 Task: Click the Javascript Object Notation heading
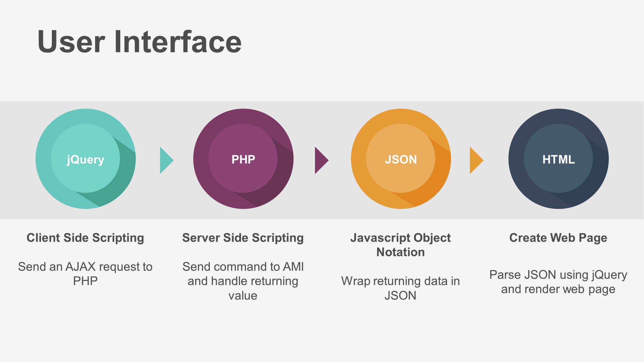coord(400,245)
